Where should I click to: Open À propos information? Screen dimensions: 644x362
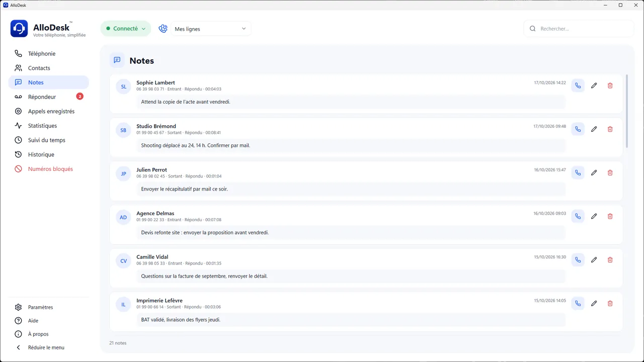(49, 334)
